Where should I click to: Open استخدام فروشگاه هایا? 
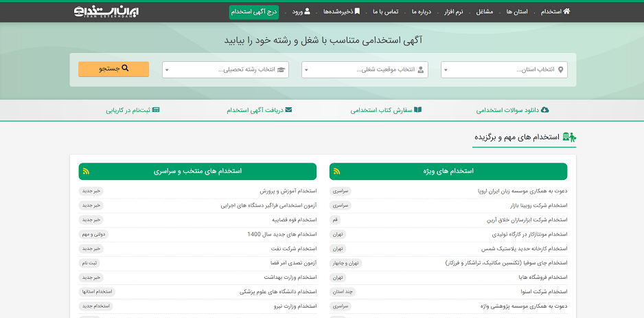click(543, 277)
